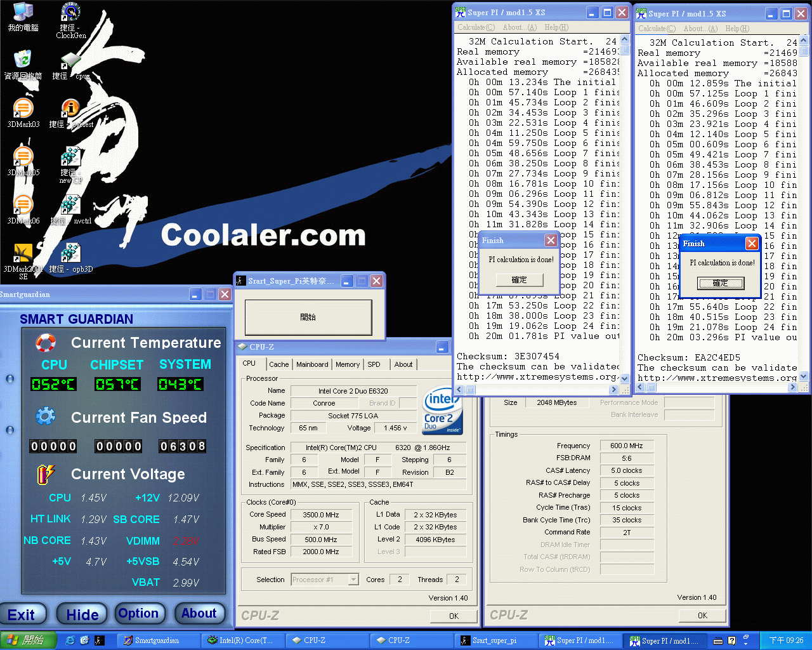Click the Core Speed 3500.0 MHz field
Image resolution: width=812 pixels, height=650 pixels.
(321, 515)
